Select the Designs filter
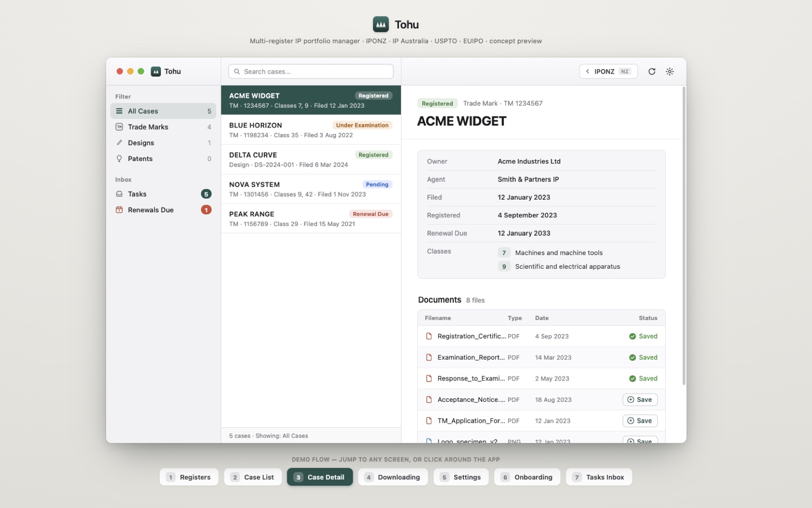The width and height of the screenshot is (812, 508). point(163,143)
